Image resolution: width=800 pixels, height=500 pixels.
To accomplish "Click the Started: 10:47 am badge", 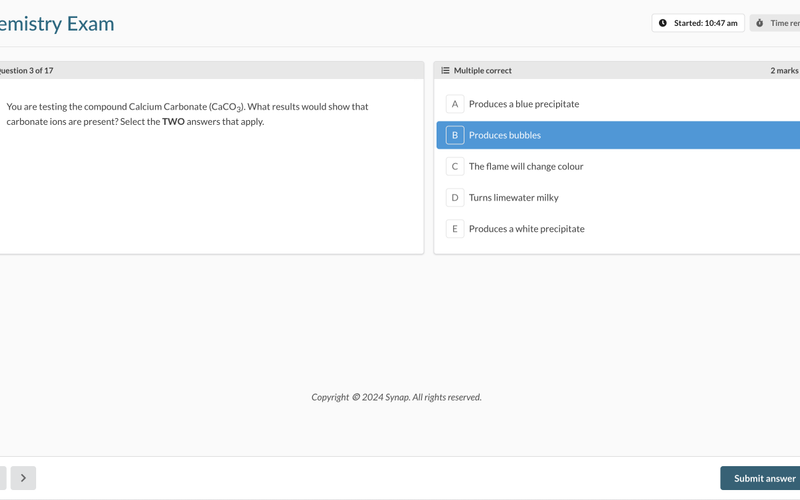I will tap(698, 23).
